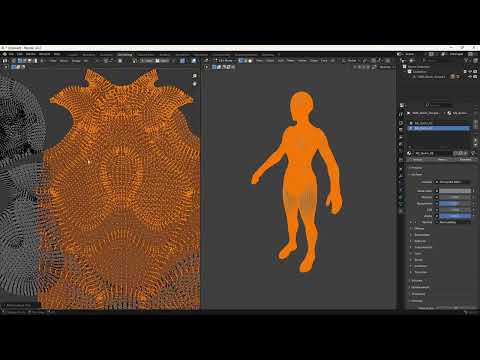Viewport: 480px width, 360px height.
Task: Open the Output properties tab
Action: pos(401,130)
